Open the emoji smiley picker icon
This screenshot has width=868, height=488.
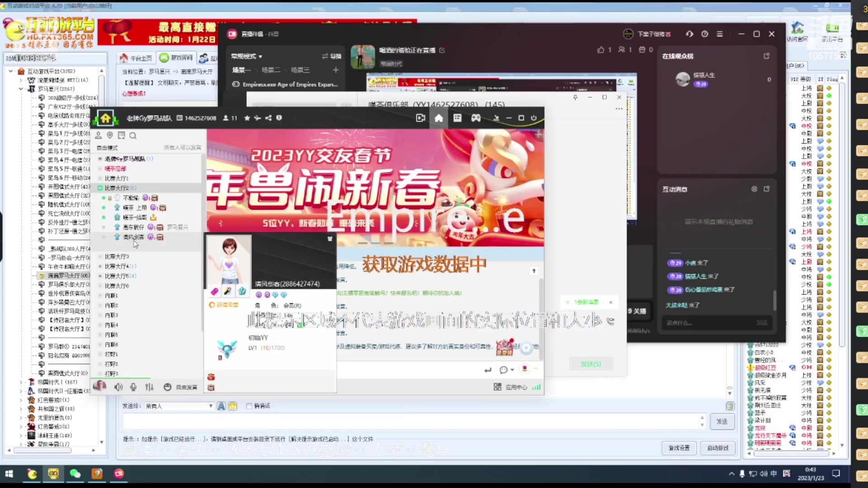click(x=232, y=406)
